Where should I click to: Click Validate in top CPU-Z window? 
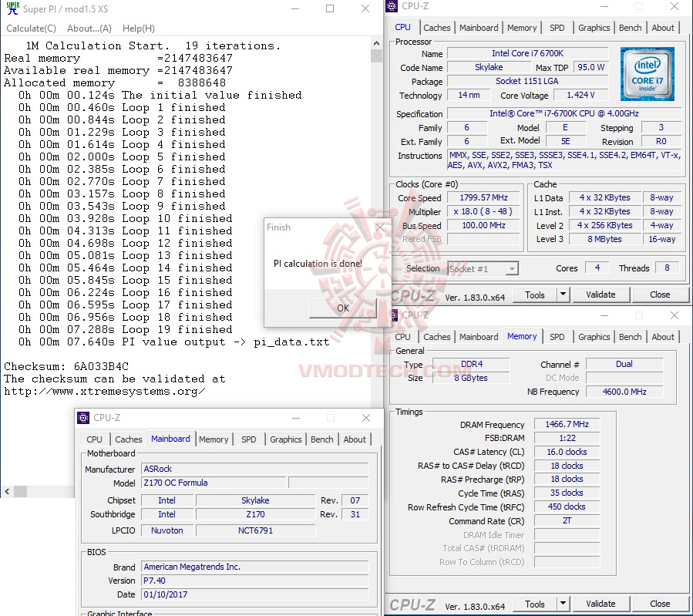coord(600,295)
